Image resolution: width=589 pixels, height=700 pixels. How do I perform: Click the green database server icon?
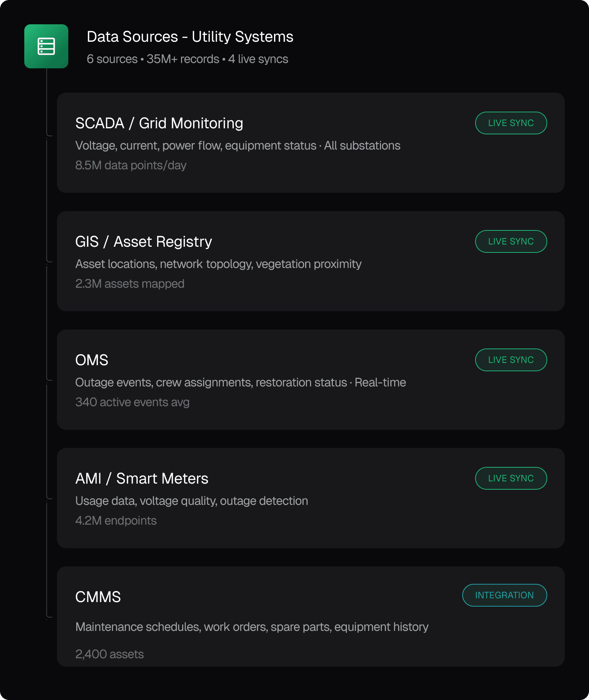click(x=46, y=46)
